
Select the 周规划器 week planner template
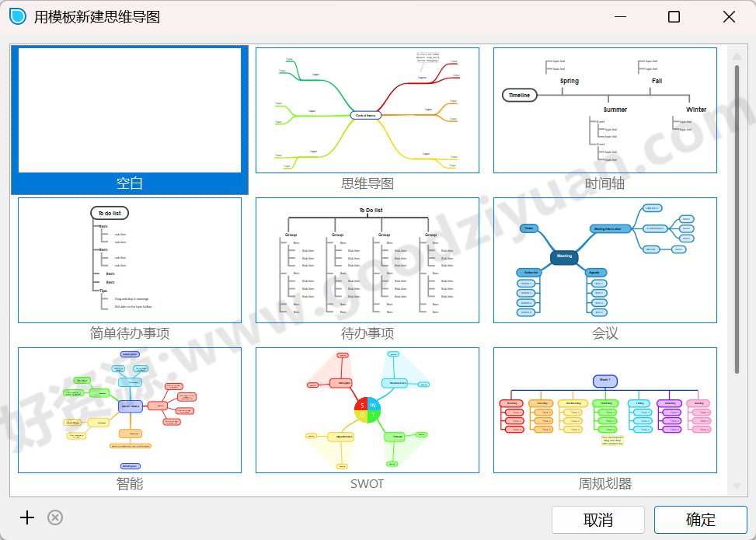tap(604, 409)
